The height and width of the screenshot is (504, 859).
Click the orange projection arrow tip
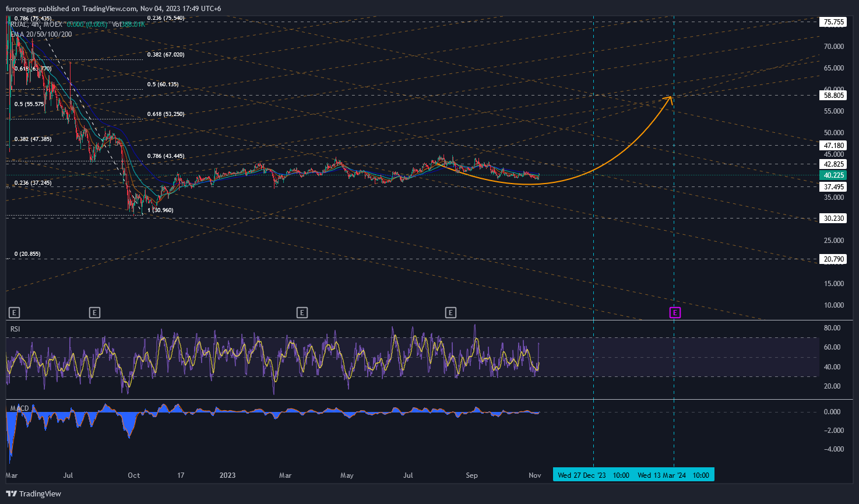tap(672, 98)
